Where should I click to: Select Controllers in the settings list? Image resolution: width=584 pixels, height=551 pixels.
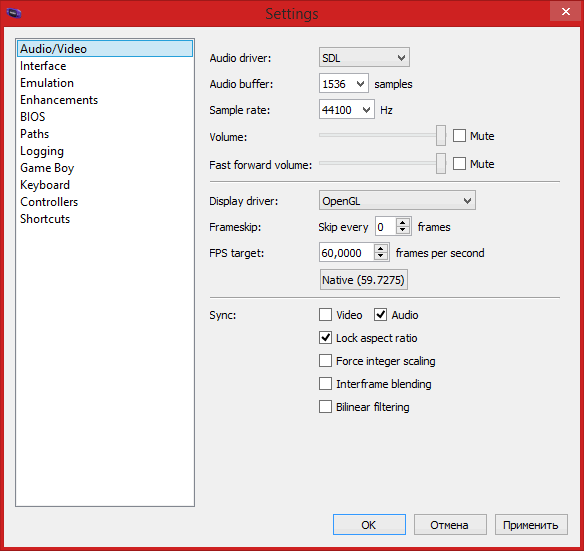49,202
